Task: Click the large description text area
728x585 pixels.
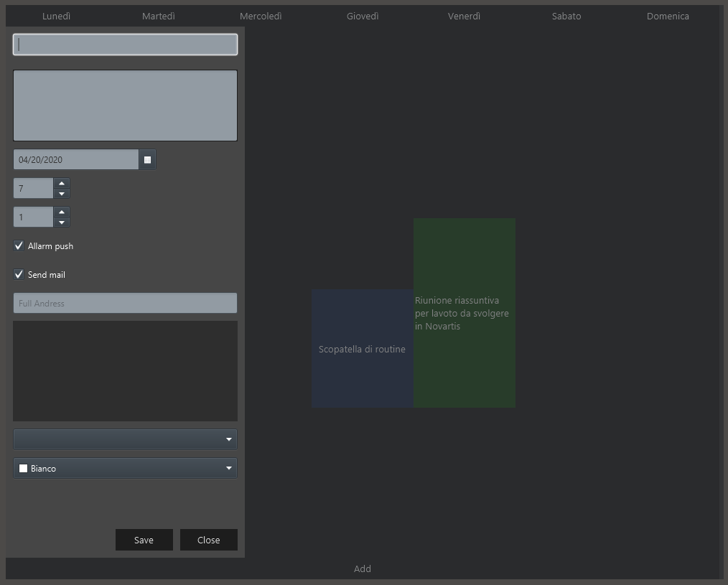Action: click(126, 106)
